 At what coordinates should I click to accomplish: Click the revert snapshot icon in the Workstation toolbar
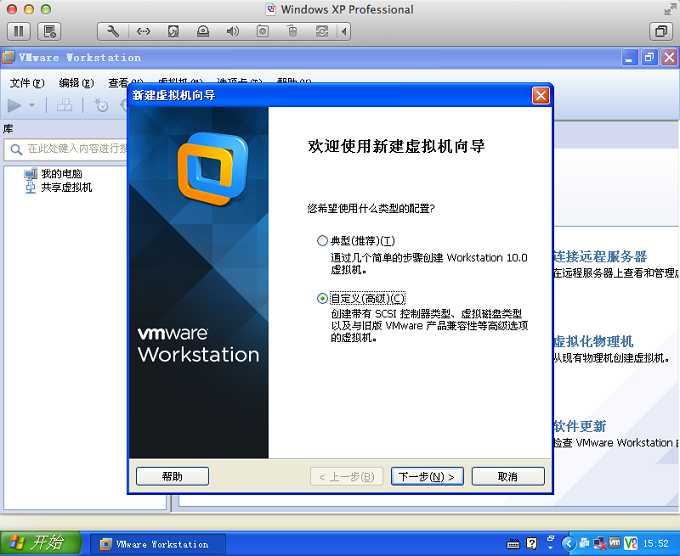(x=101, y=105)
